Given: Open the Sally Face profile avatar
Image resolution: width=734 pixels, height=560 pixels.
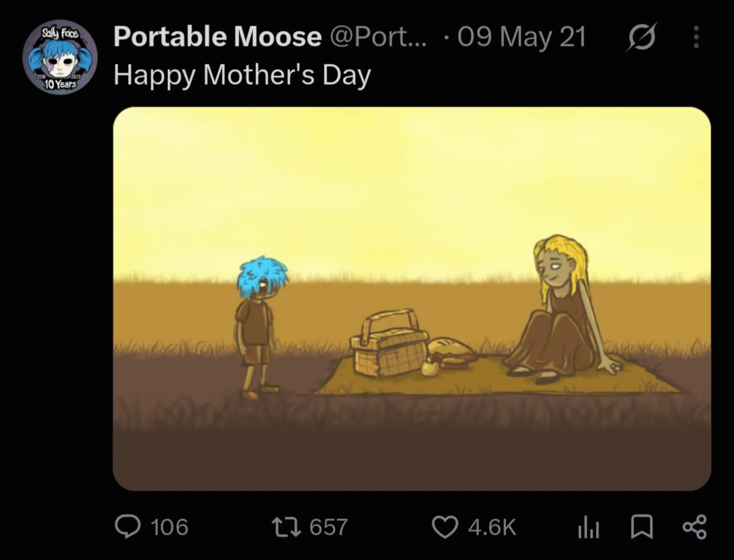Looking at the screenshot, I should [60, 57].
